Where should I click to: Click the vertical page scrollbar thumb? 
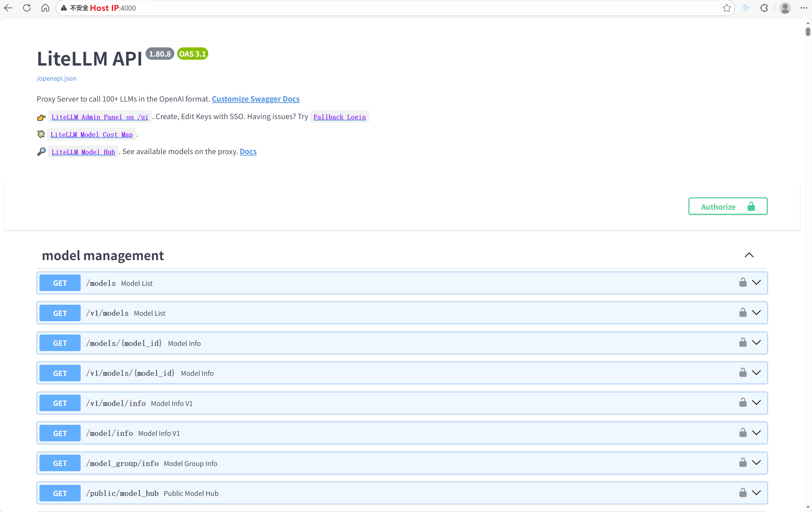tap(808, 32)
